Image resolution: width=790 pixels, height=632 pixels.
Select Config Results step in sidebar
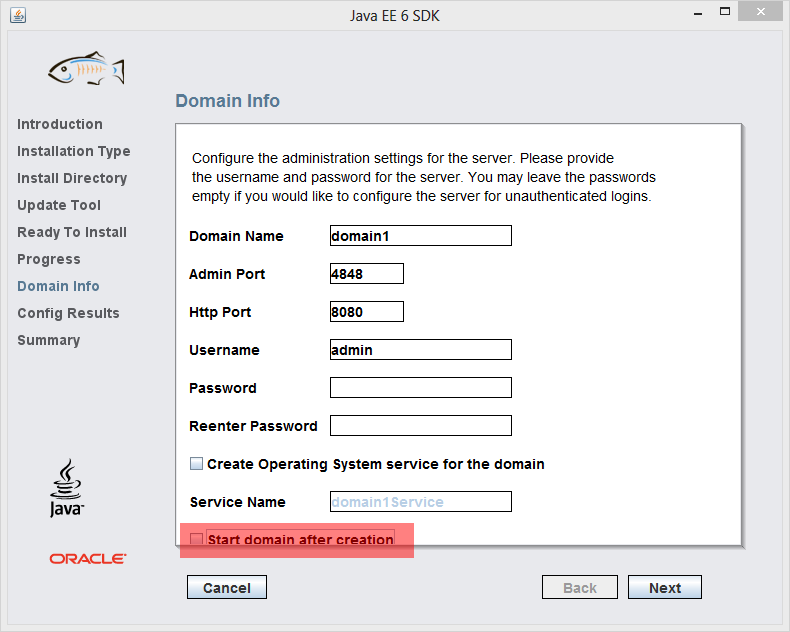pyautogui.click(x=68, y=313)
